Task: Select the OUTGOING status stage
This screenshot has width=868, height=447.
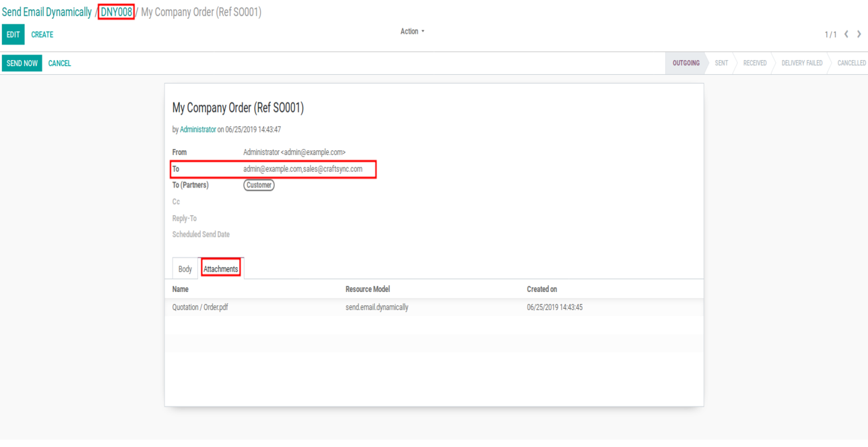Action: pyautogui.click(x=685, y=63)
